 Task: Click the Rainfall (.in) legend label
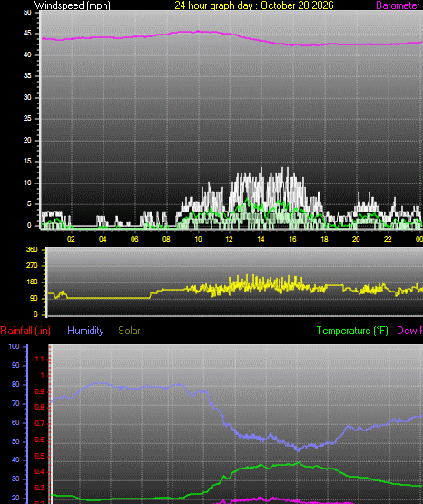(x=25, y=331)
